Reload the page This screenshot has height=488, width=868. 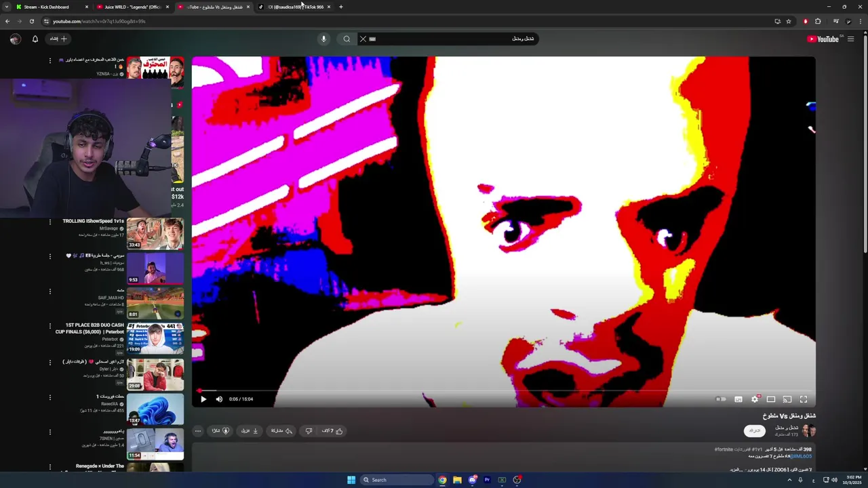click(x=31, y=21)
